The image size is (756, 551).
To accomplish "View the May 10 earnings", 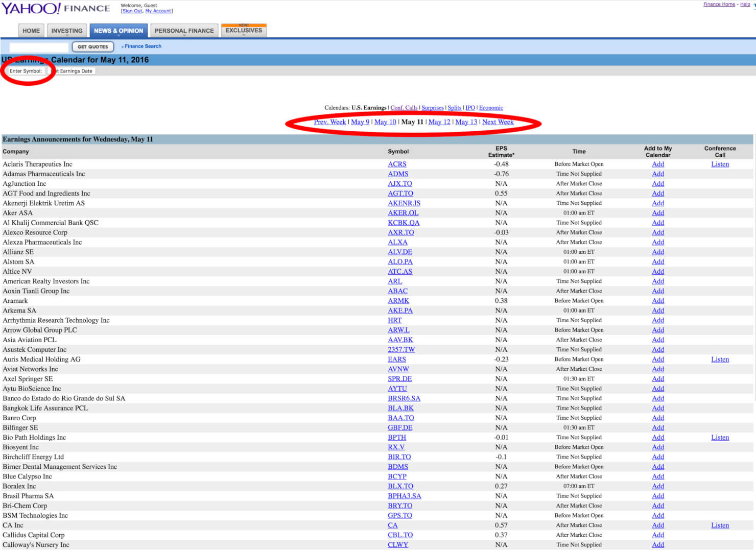I will point(385,122).
